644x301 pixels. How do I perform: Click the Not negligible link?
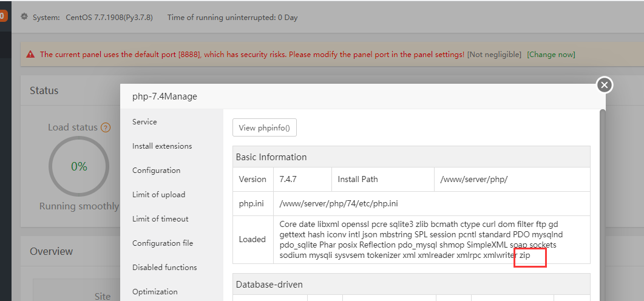click(x=494, y=55)
